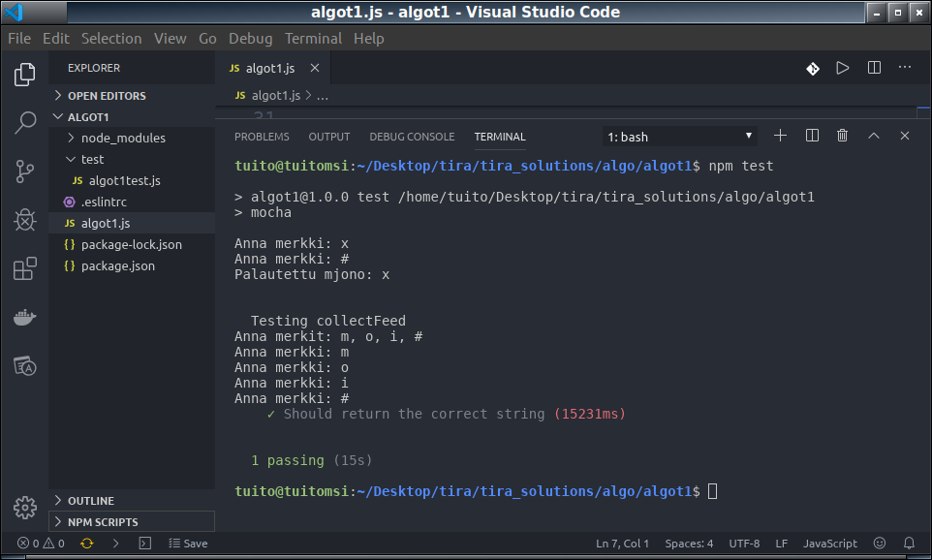
Task: Open the Help menu
Action: pyautogui.click(x=368, y=39)
